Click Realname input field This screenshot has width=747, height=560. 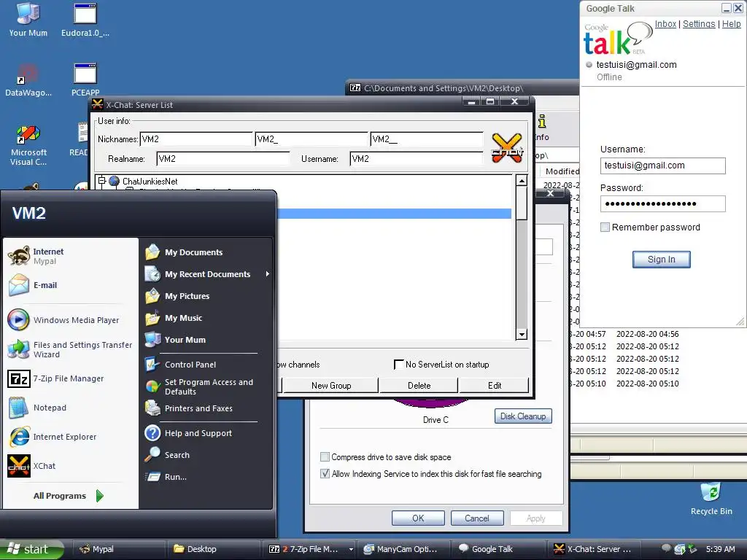(223, 158)
